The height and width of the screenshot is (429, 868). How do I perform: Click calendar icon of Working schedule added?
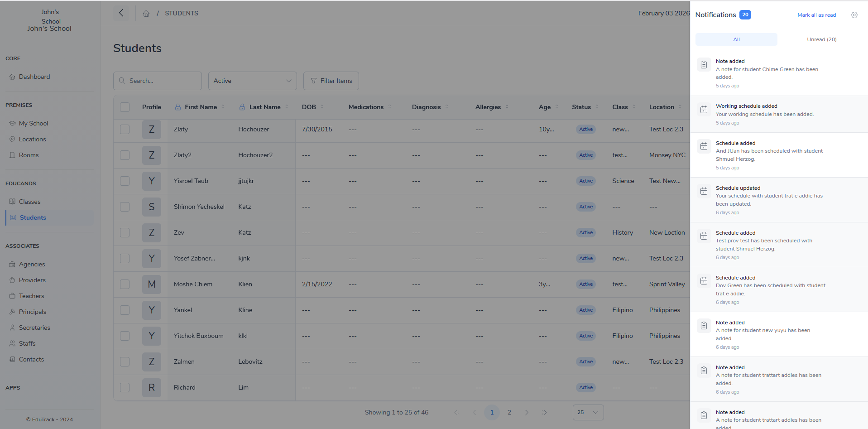pyautogui.click(x=704, y=110)
